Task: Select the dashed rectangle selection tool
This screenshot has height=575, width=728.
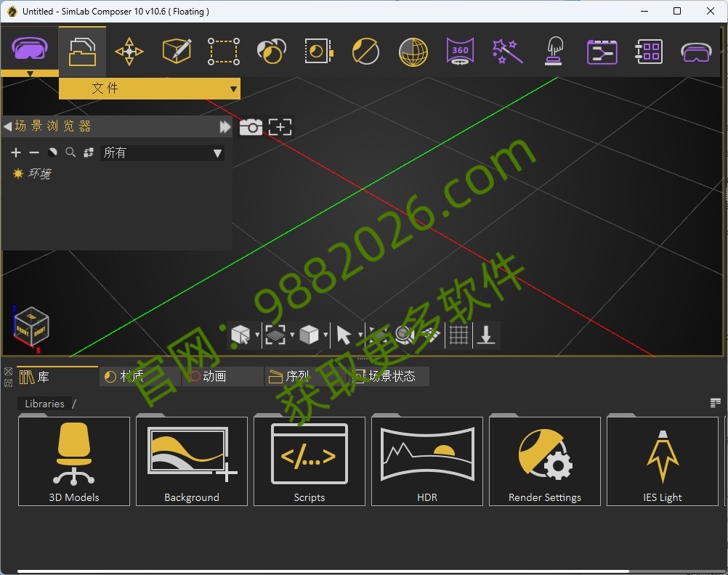Action: pos(224,52)
